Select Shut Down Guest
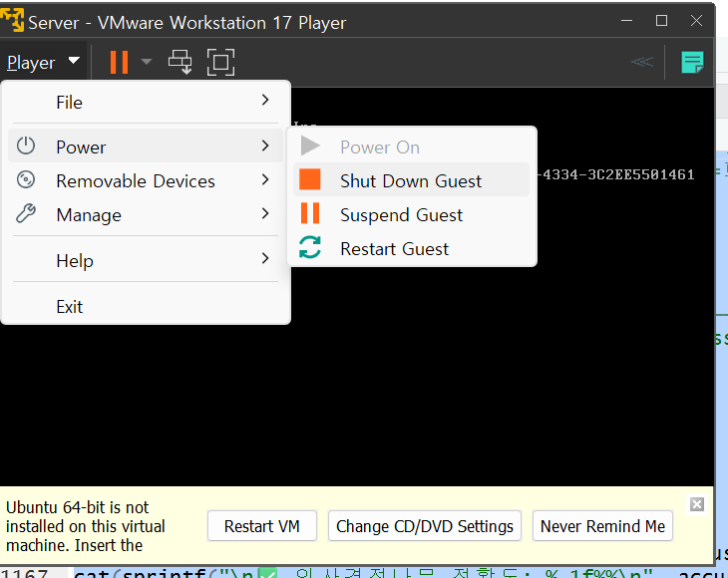Screen dimensions: 728x578 (x=411, y=180)
